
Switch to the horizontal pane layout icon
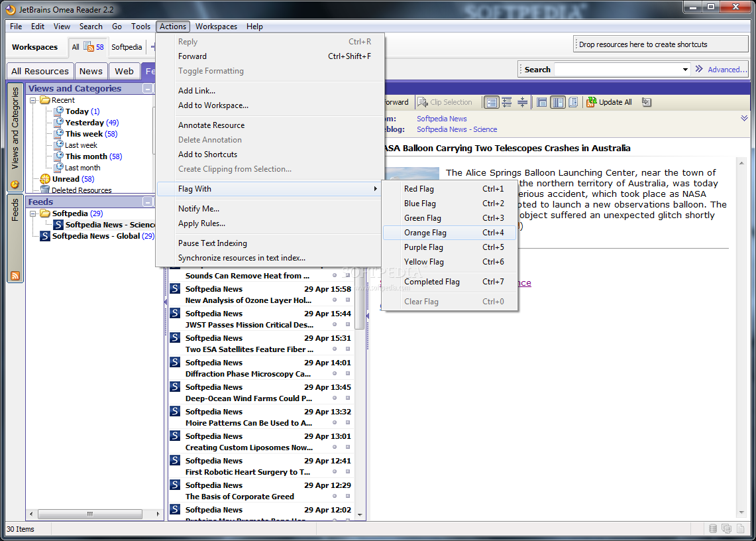542,102
